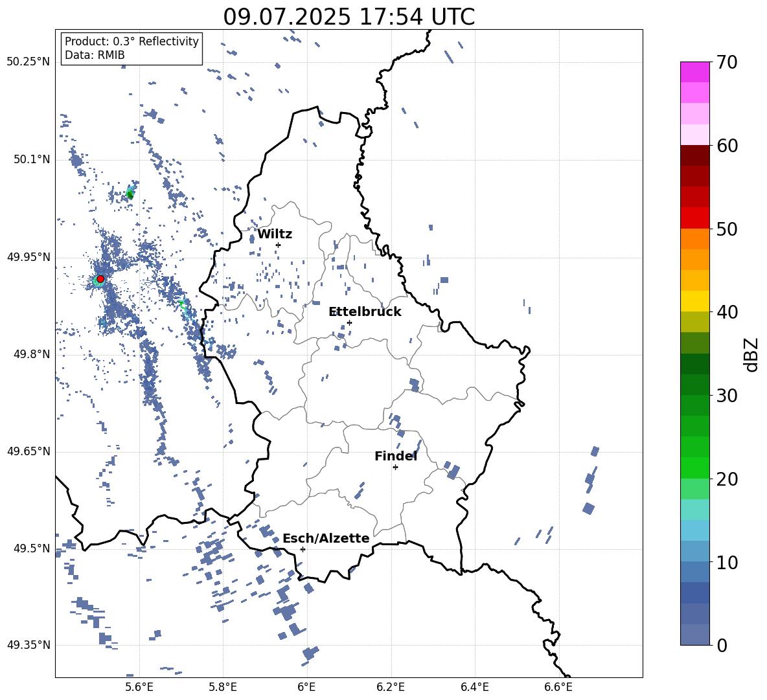The height and width of the screenshot is (700, 767).
Task: Click the dark maroon colorbar segment below 60
Action: [x=695, y=155]
